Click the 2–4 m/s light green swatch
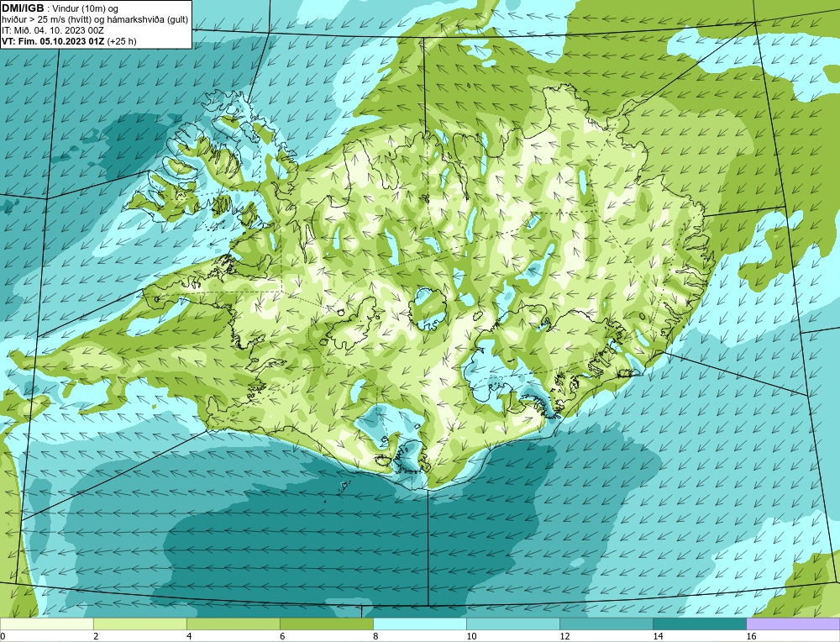 pos(139,624)
